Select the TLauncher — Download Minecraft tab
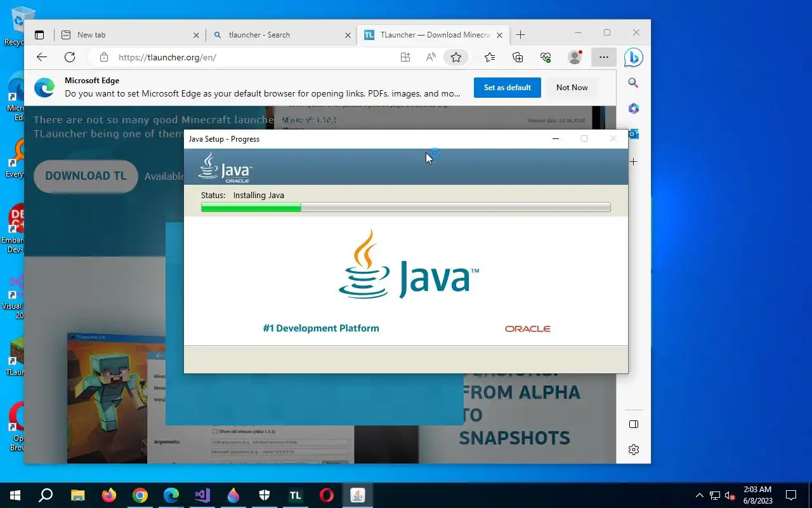This screenshot has height=508, width=812. [x=434, y=35]
